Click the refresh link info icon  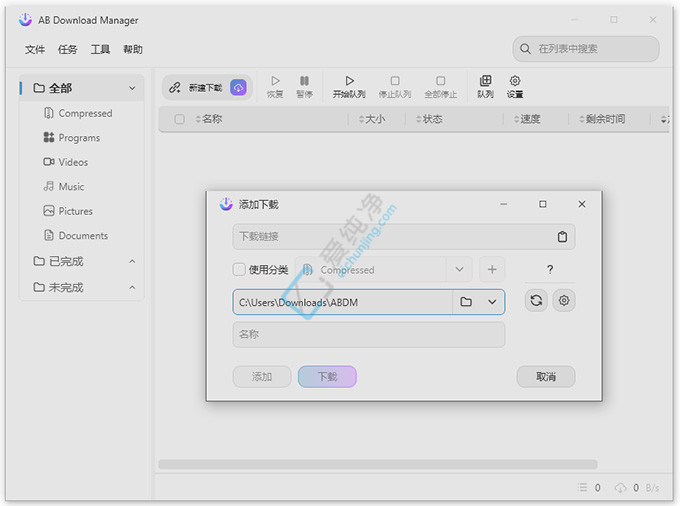point(536,300)
